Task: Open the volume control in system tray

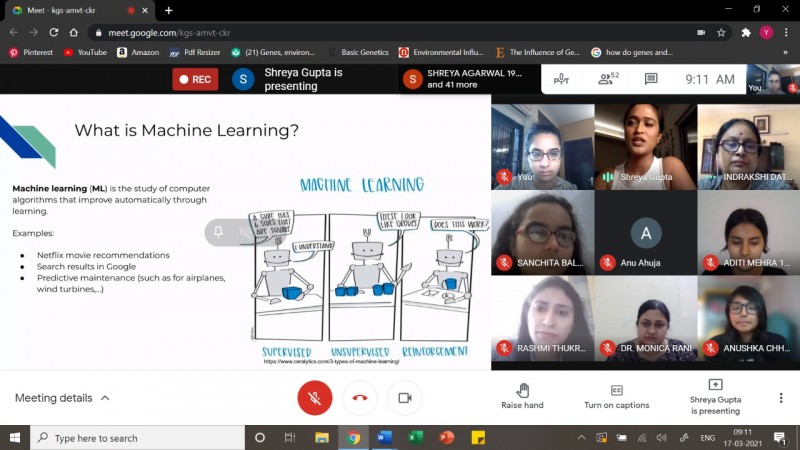Action: pyautogui.click(x=662, y=438)
